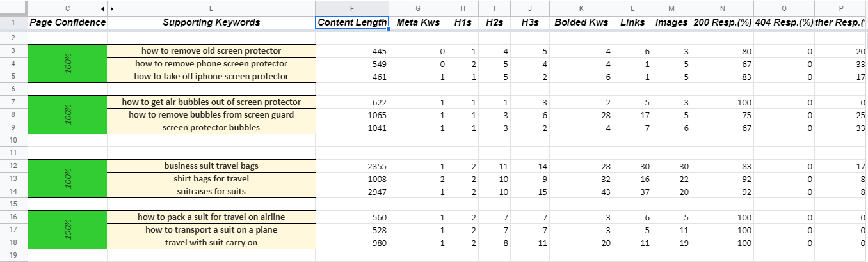Select column K header
The width and height of the screenshot is (868, 262).
[x=581, y=8]
